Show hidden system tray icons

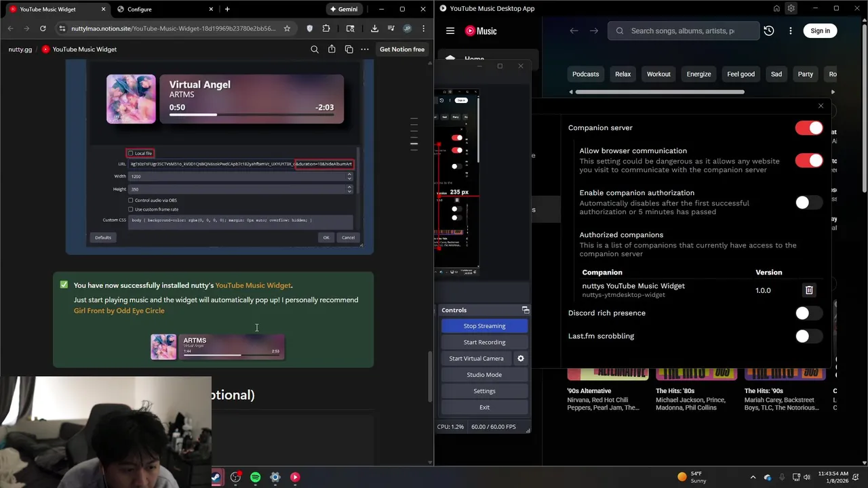(753, 477)
